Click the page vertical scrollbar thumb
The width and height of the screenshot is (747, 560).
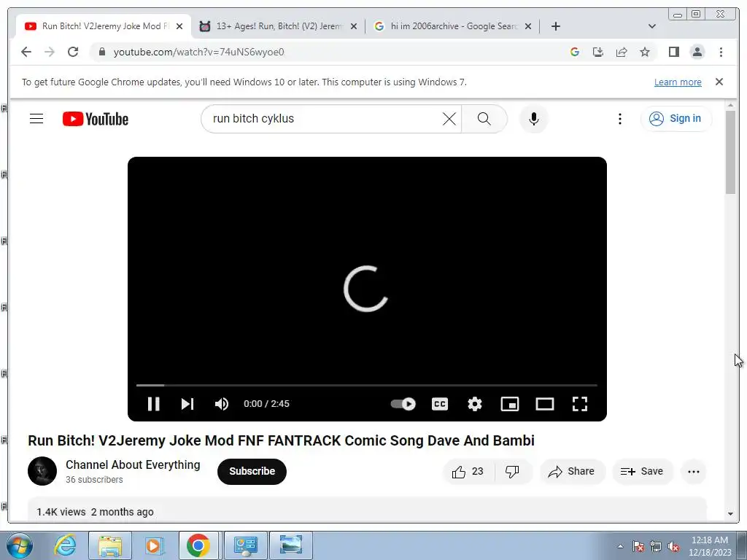click(x=730, y=152)
